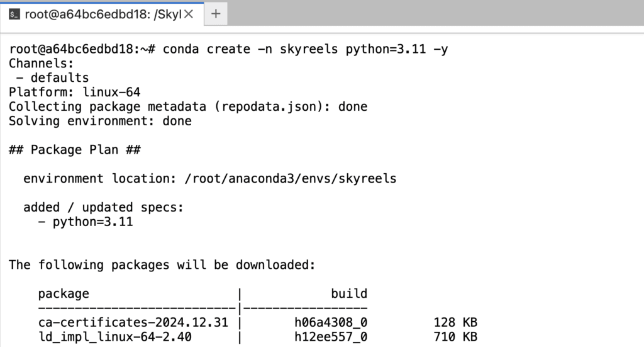Click the conda create command text
644x347 pixels.
[x=305, y=49]
